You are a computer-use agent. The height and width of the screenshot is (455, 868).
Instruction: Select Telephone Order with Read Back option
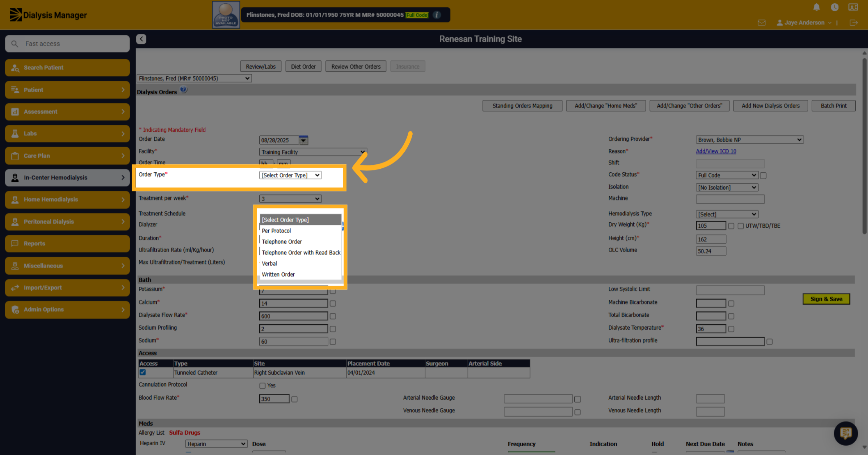(x=301, y=253)
